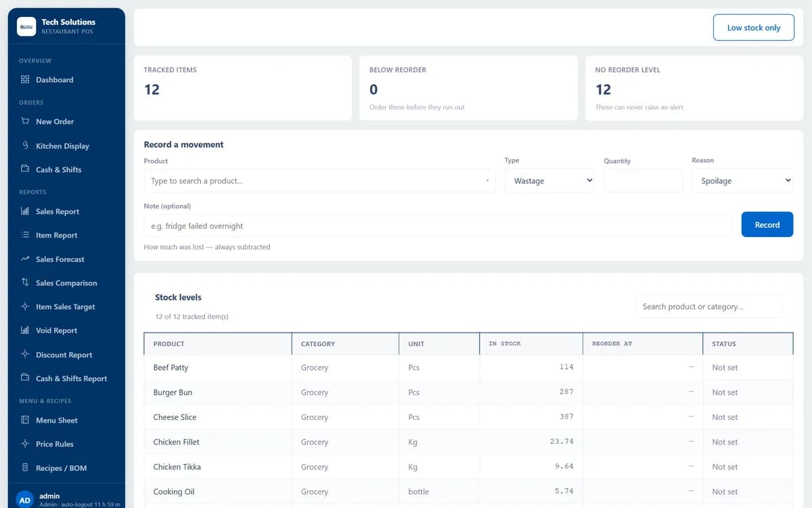812x508 pixels.
Task: Click the Cash & Shifts Report icon
Action: click(25, 378)
